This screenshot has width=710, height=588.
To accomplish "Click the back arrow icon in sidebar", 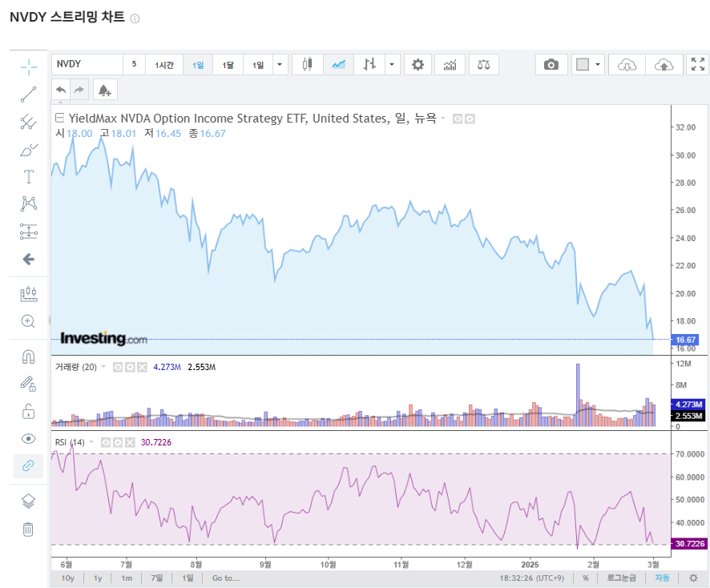I will 29,259.
